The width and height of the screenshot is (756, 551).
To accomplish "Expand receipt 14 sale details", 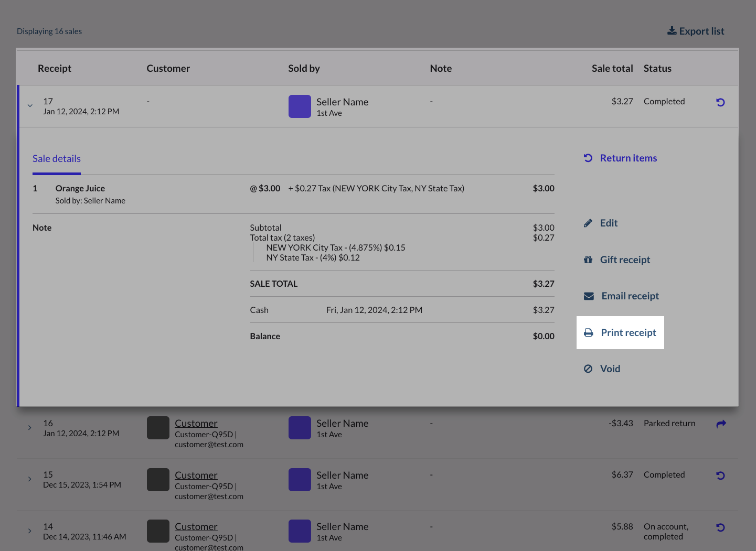I will pos(30,531).
